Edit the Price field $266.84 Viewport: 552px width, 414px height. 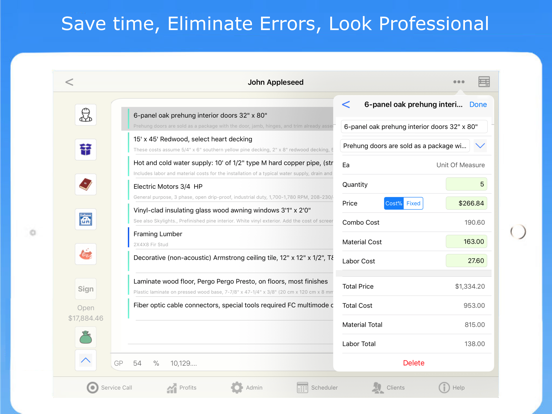pos(466,203)
